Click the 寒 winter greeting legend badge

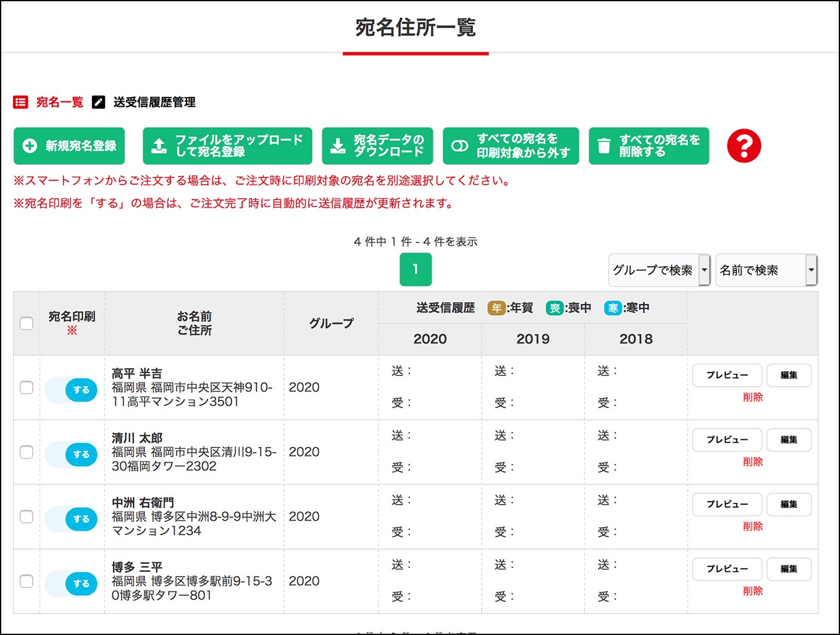613,308
